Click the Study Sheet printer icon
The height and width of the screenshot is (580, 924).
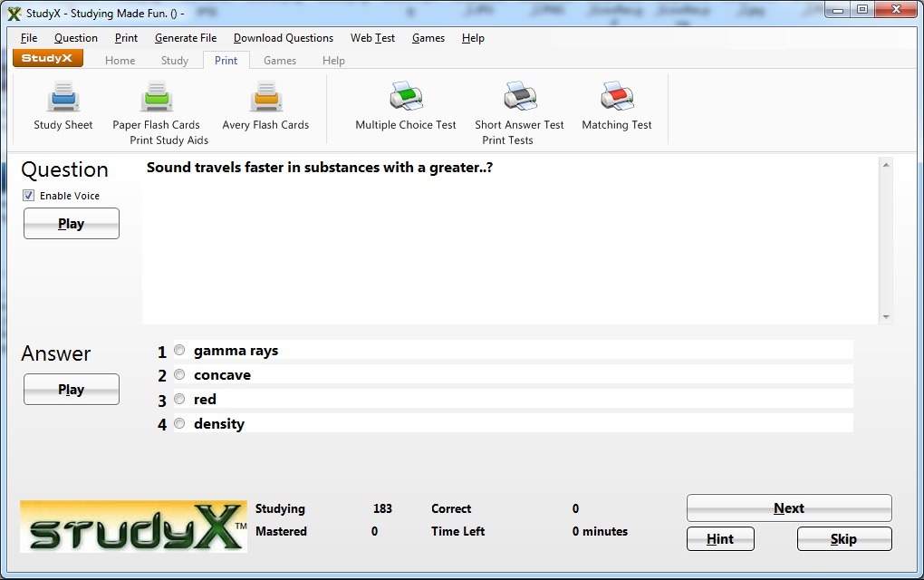tap(63, 96)
